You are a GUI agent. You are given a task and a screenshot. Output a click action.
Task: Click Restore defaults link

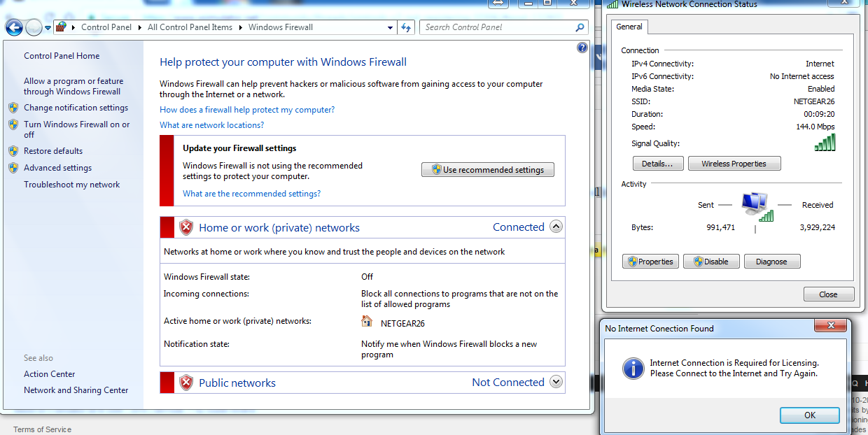[53, 151]
